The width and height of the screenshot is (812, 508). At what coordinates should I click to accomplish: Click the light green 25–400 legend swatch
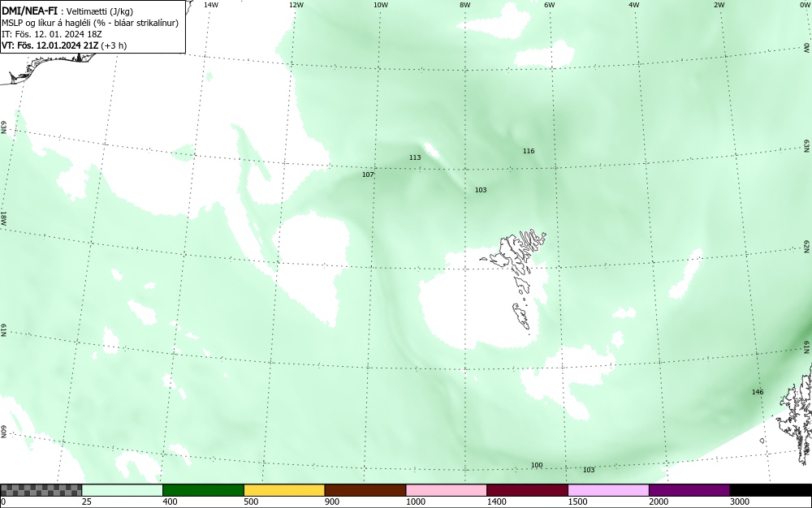[x=123, y=490]
